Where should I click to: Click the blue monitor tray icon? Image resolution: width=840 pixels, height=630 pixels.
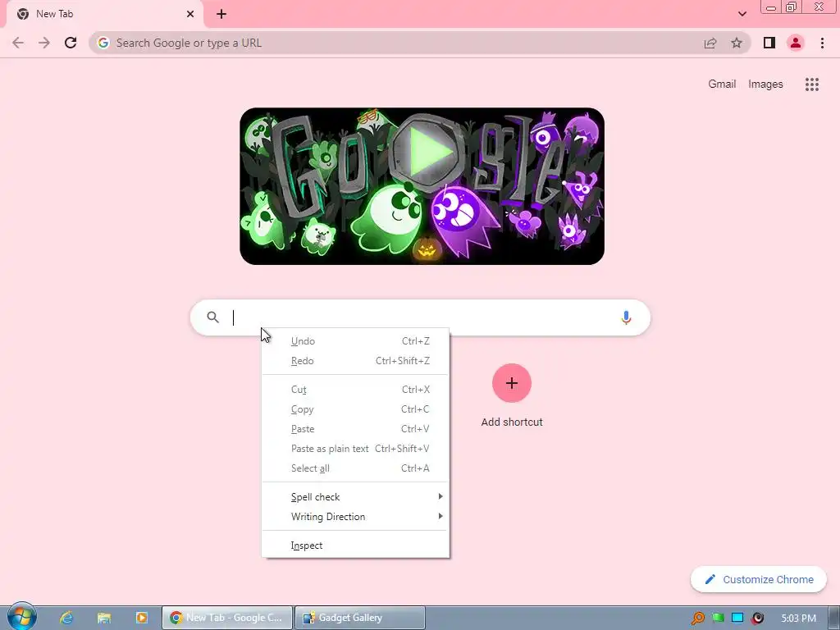point(737,619)
